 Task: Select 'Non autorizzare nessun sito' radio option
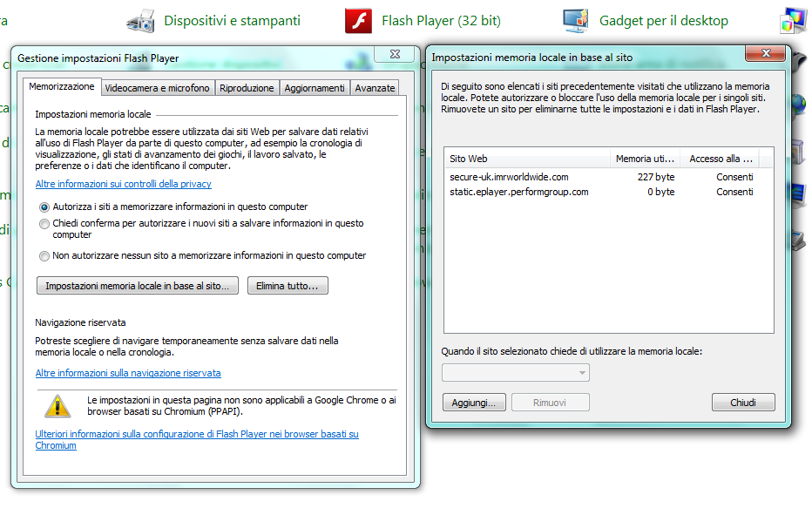click(44, 256)
